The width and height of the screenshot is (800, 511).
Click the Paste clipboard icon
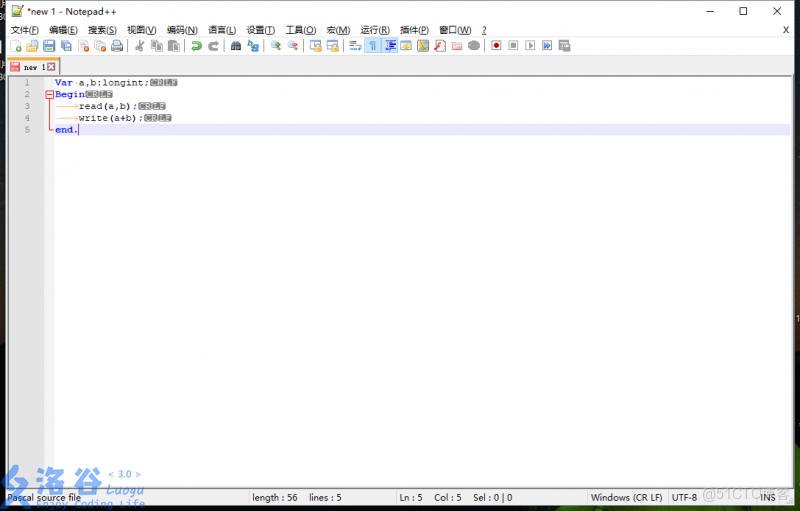click(x=174, y=46)
